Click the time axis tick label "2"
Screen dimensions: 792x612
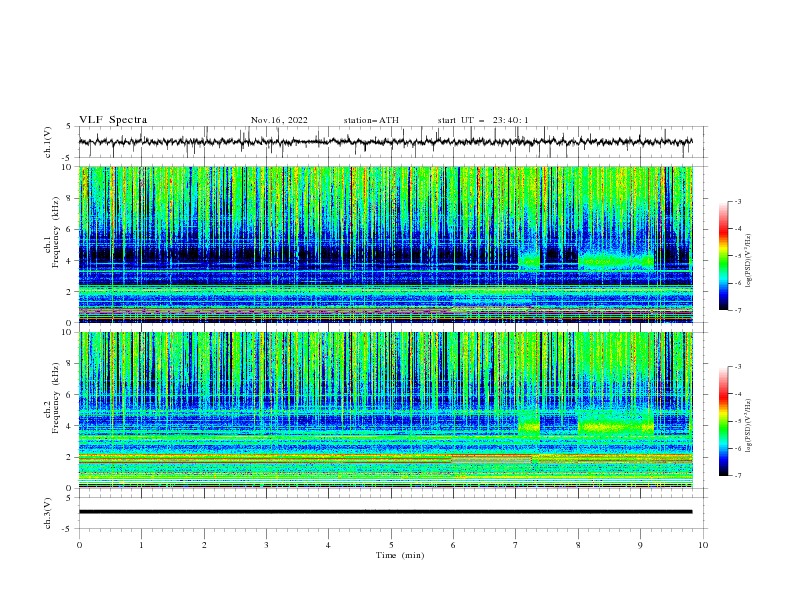(204, 545)
